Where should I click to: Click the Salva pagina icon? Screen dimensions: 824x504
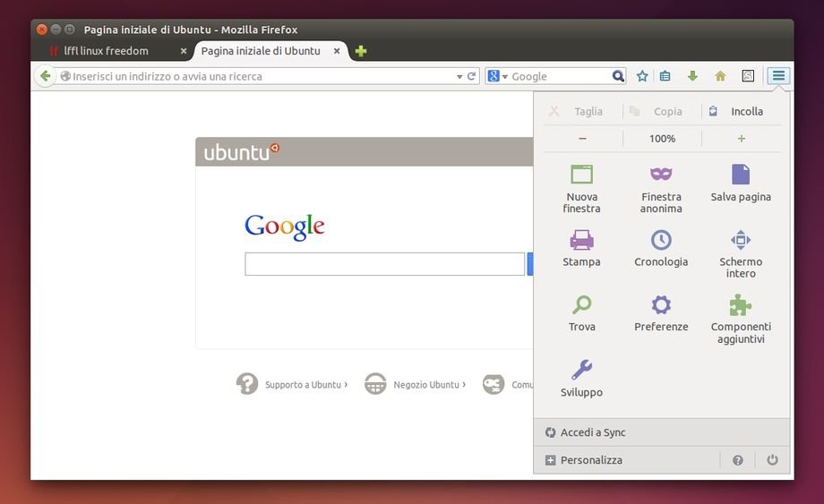click(741, 183)
